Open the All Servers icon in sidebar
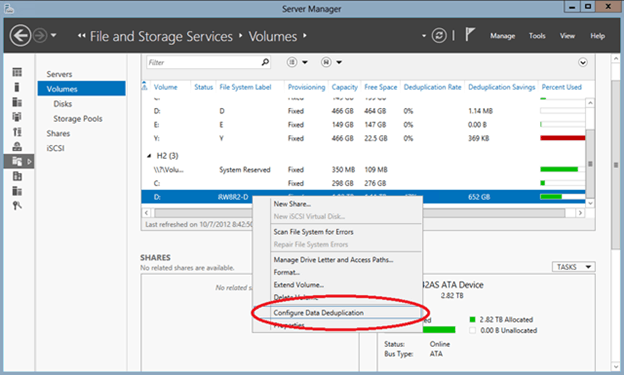Image resolution: width=624 pixels, height=375 pixels. (17, 102)
